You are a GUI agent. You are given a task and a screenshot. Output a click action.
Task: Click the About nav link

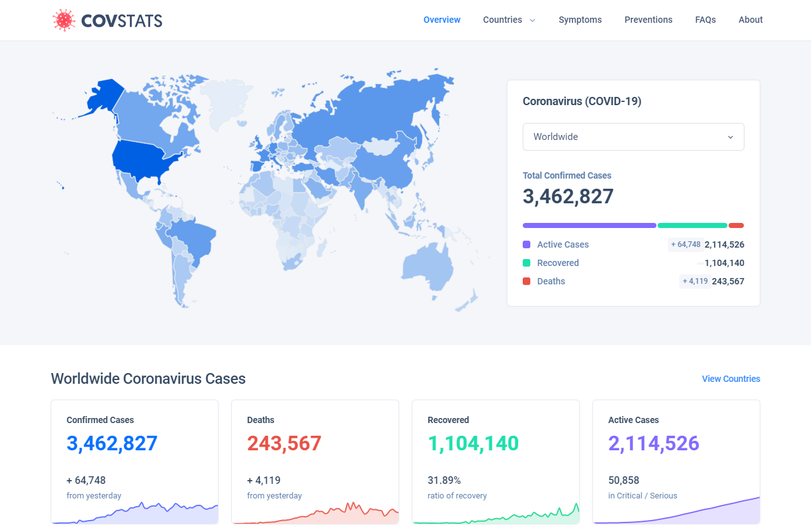[750, 20]
